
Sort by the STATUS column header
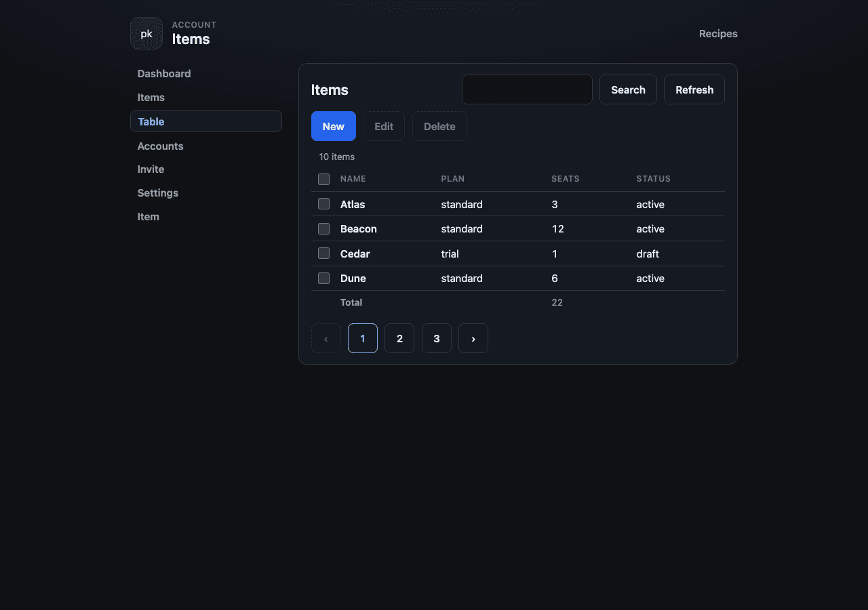pyautogui.click(x=654, y=179)
